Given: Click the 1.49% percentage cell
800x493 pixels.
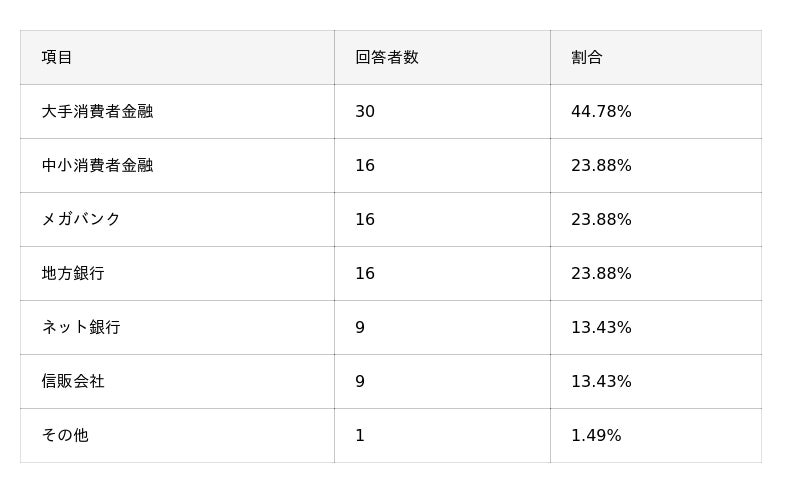Looking at the screenshot, I should coord(596,436).
